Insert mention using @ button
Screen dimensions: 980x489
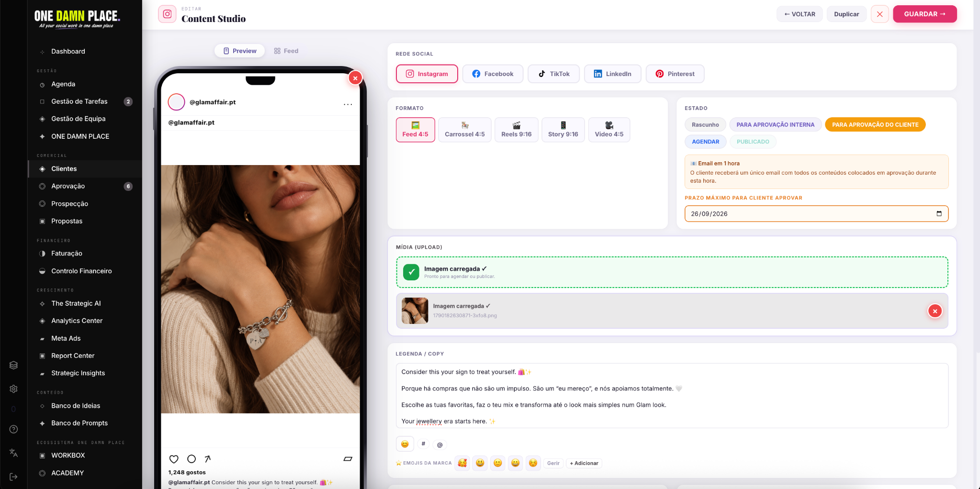tap(439, 445)
